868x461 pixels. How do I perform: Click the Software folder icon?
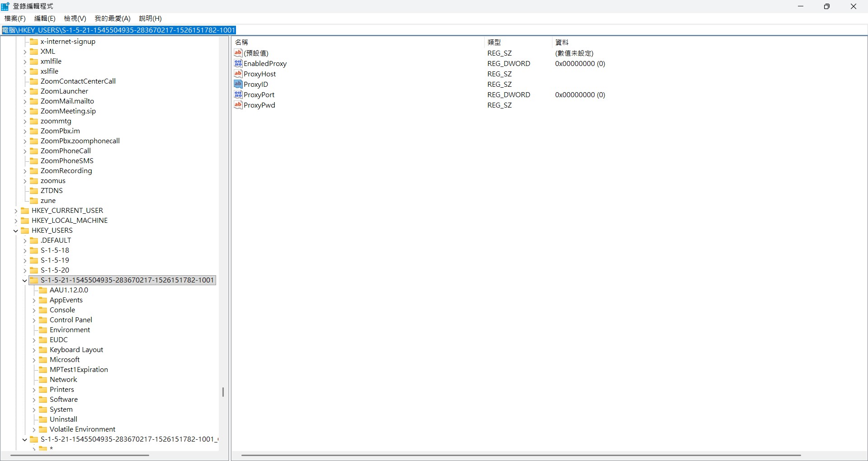pyautogui.click(x=43, y=399)
